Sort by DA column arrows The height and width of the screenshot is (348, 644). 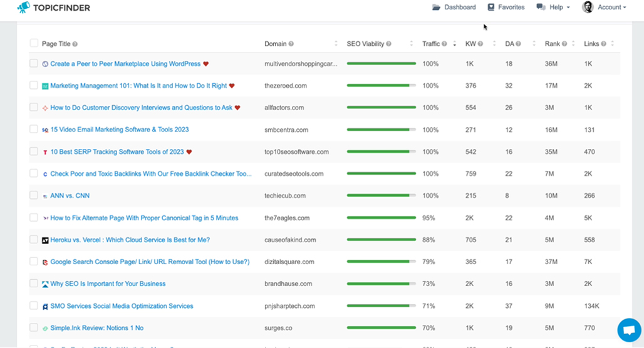[x=534, y=44]
